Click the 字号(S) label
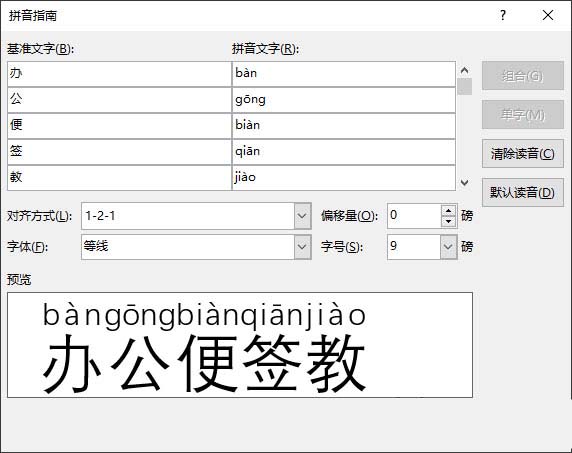The width and height of the screenshot is (572, 453). (x=342, y=247)
